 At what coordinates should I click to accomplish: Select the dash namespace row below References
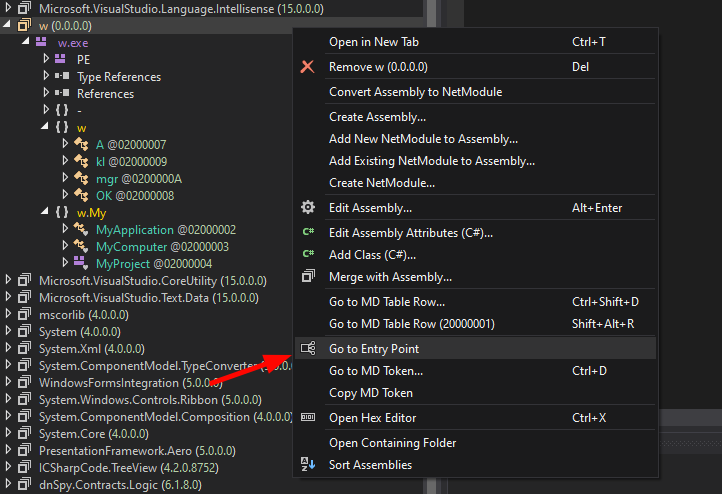pos(79,110)
